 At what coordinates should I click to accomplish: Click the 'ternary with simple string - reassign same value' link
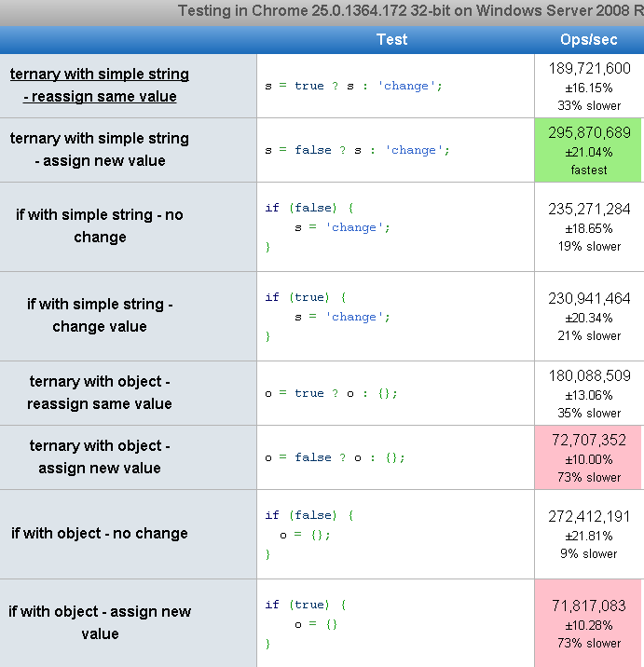[x=100, y=86]
